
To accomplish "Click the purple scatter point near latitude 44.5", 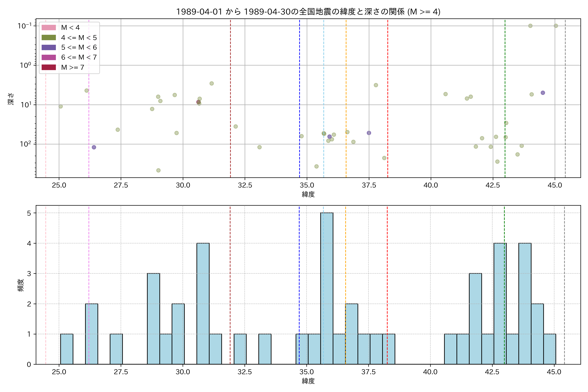I will pos(543,93).
